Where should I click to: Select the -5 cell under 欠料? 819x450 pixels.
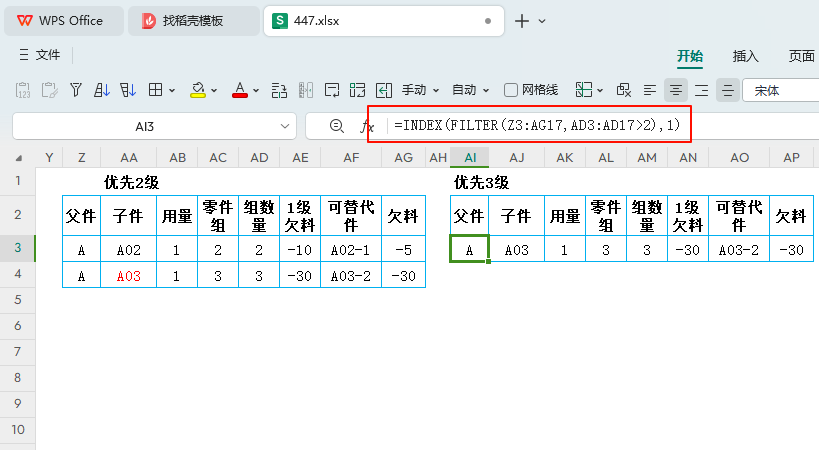pyautogui.click(x=403, y=250)
